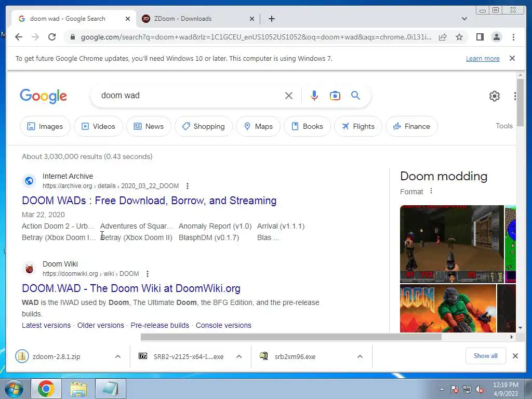The height and width of the screenshot is (399, 532).
Task: Reload the page with the refresh icon
Action: coord(52,37)
